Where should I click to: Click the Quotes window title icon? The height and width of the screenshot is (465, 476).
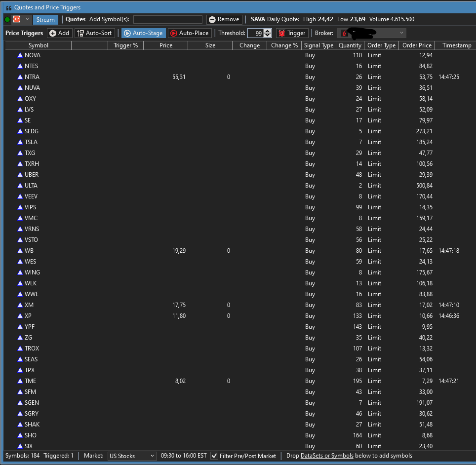pos(9,7)
